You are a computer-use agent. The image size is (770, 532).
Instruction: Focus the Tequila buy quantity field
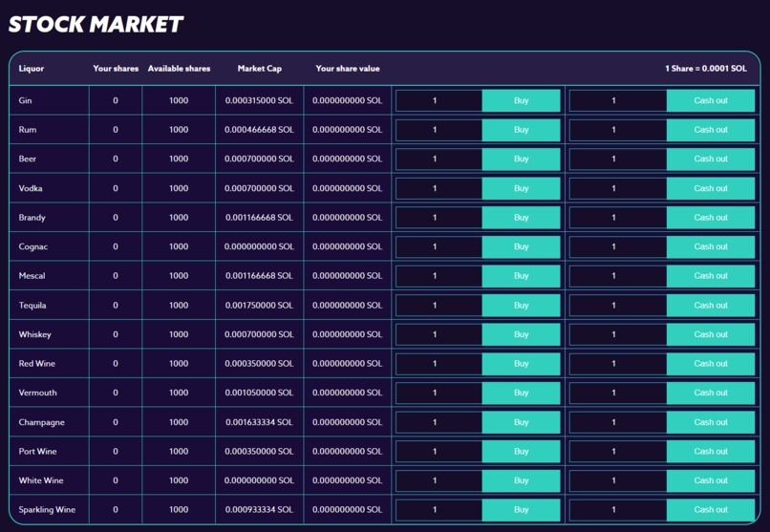(439, 306)
